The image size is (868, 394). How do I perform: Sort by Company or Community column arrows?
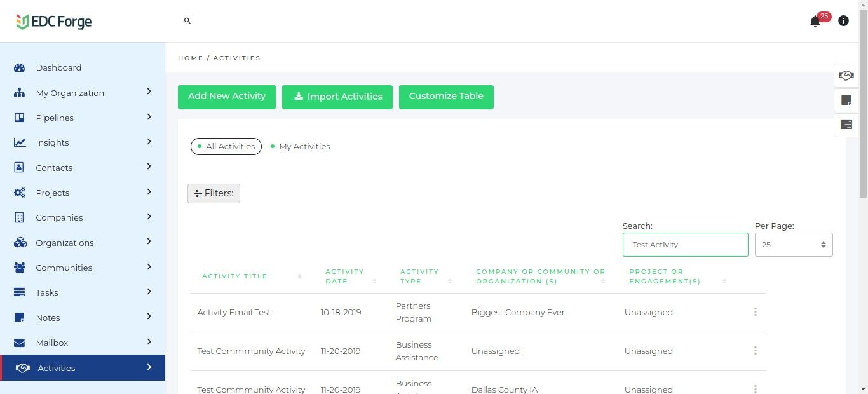(603, 281)
